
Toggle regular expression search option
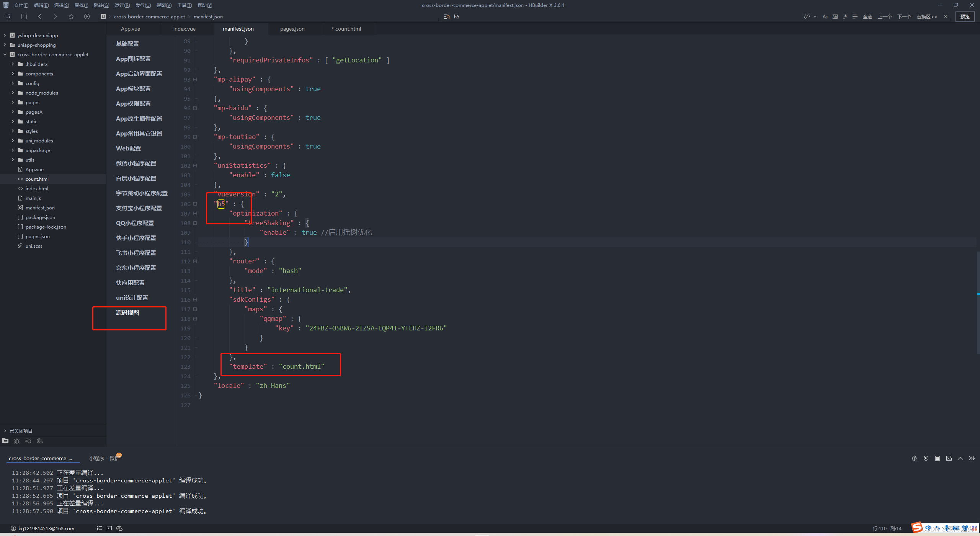click(845, 16)
